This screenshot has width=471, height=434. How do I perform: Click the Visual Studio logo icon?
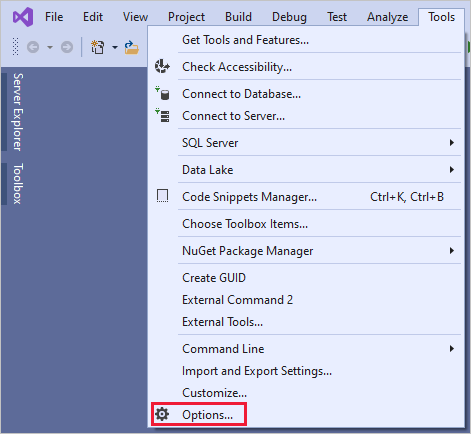point(23,17)
